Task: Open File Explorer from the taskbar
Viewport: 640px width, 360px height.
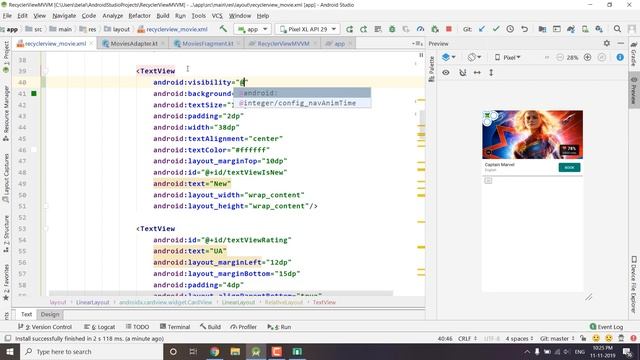Action: click(x=235, y=351)
